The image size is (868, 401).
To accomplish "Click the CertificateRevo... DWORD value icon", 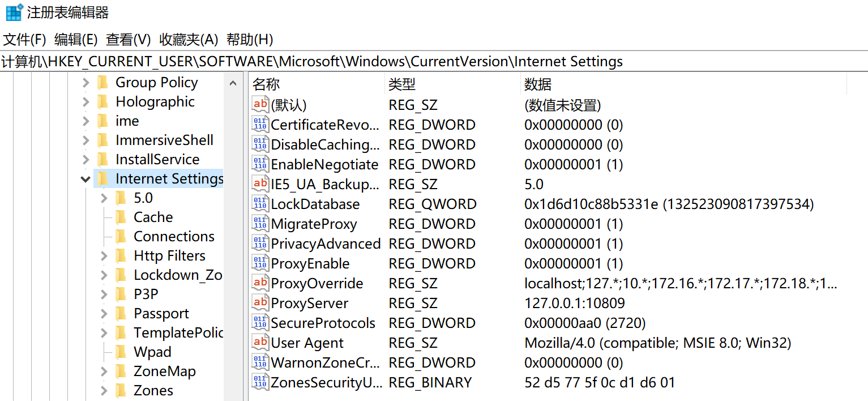I will coord(260,125).
